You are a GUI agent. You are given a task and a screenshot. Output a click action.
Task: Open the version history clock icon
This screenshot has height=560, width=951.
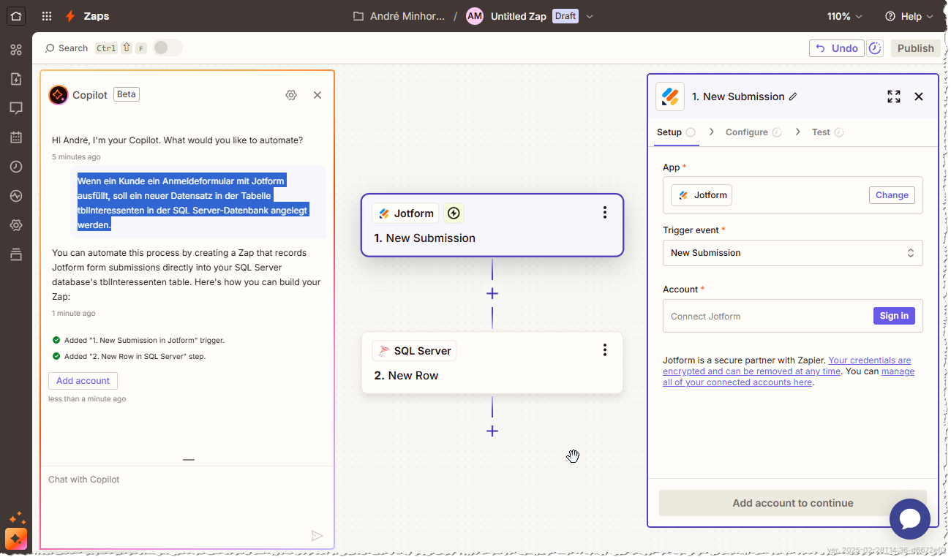[x=875, y=48]
